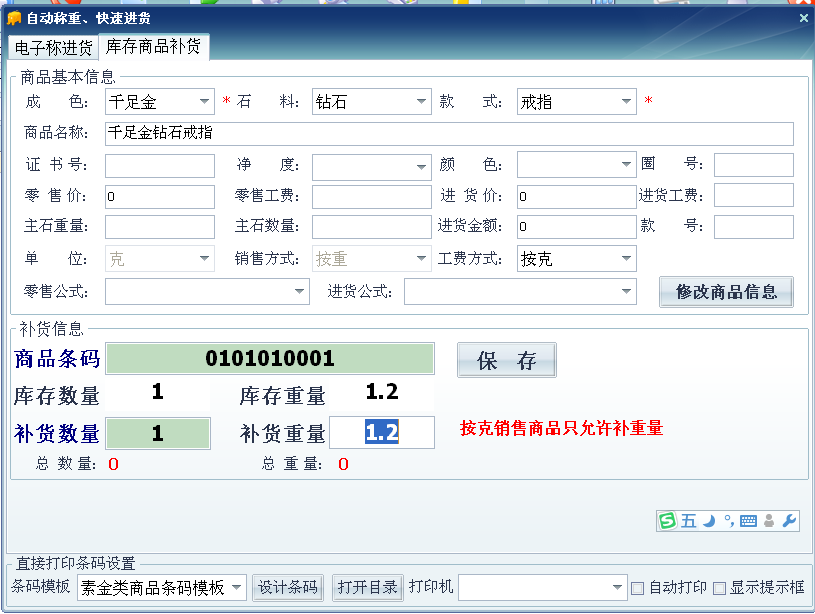Switch to the 电子称进货 tab
This screenshot has width=815, height=614.
tap(54, 48)
